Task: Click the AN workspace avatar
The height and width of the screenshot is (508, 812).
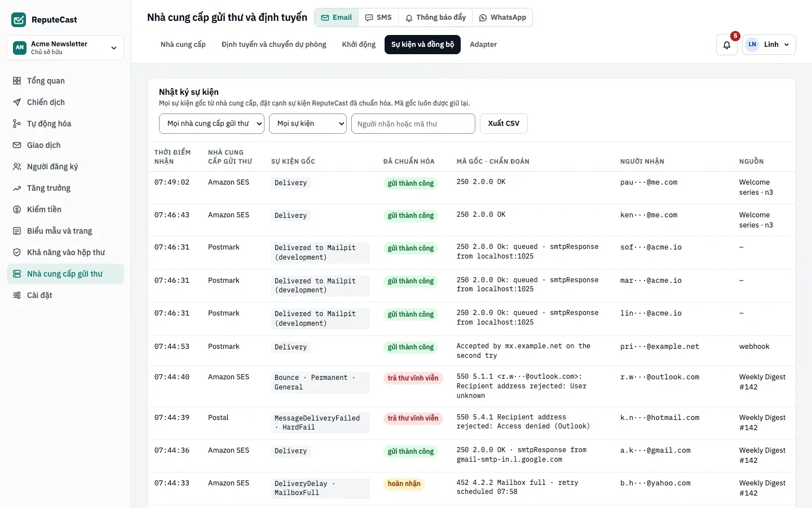Action: [20, 47]
